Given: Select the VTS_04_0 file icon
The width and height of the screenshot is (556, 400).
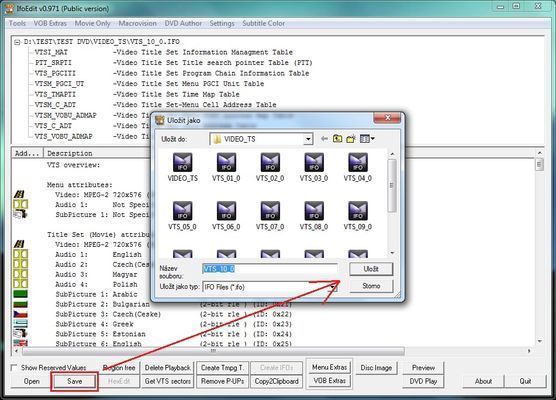Looking at the screenshot, I should tap(358, 163).
